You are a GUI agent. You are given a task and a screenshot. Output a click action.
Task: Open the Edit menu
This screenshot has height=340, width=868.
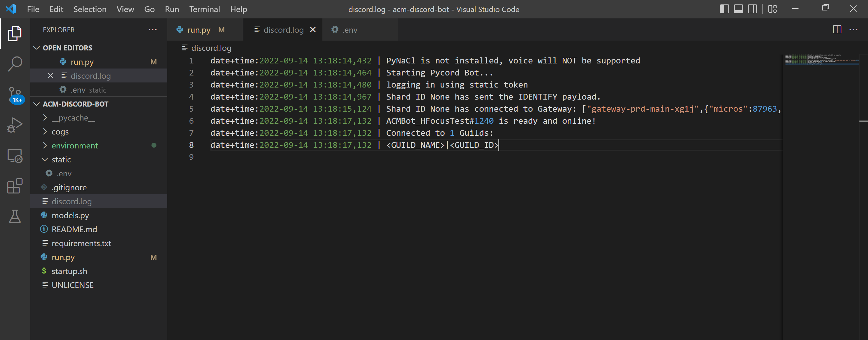(56, 9)
